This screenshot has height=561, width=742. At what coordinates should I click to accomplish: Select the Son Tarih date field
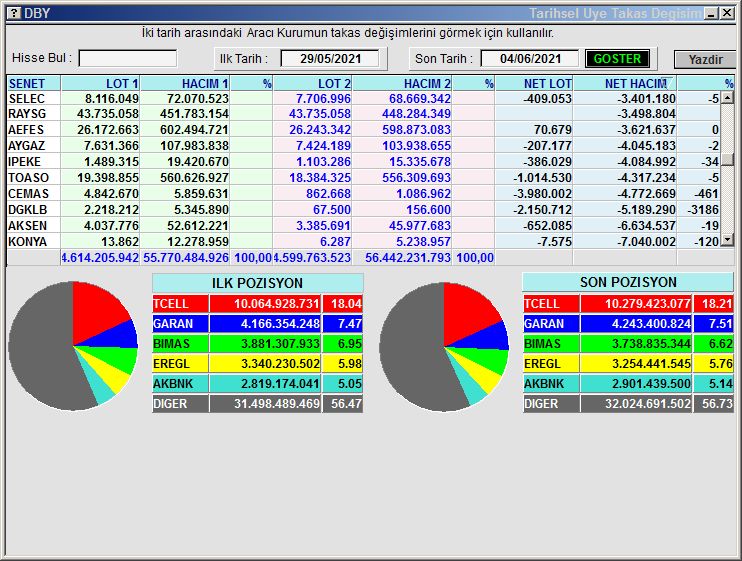click(x=530, y=59)
